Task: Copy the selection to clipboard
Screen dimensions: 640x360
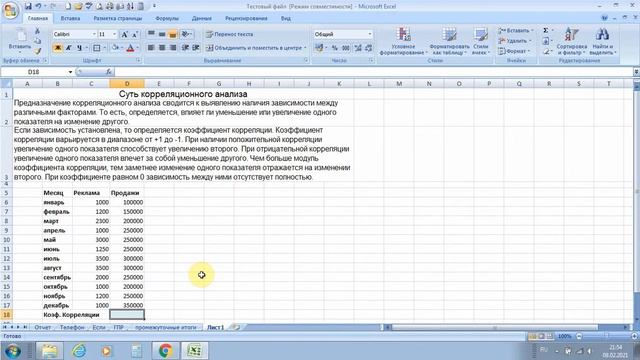Action: click(x=37, y=41)
